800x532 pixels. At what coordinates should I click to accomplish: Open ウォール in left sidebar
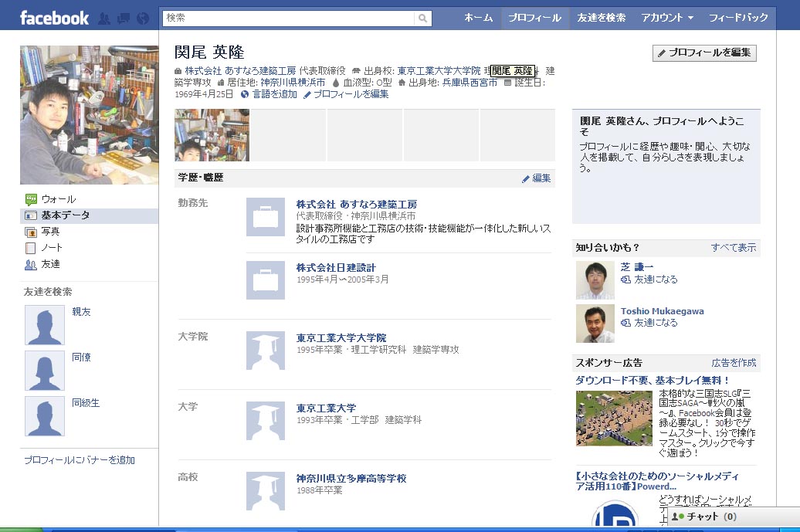pos(59,199)
